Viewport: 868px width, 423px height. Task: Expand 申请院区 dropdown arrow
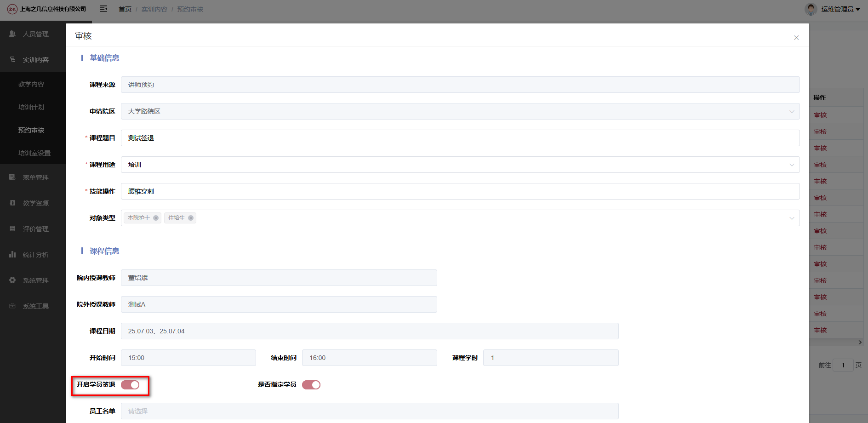point(792,111)
